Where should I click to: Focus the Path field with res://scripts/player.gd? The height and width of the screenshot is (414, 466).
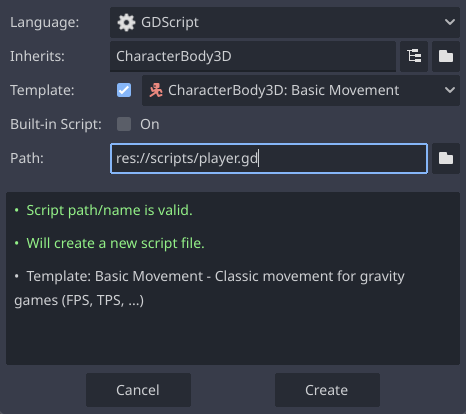pyautogui.click(x=269, y=158)
